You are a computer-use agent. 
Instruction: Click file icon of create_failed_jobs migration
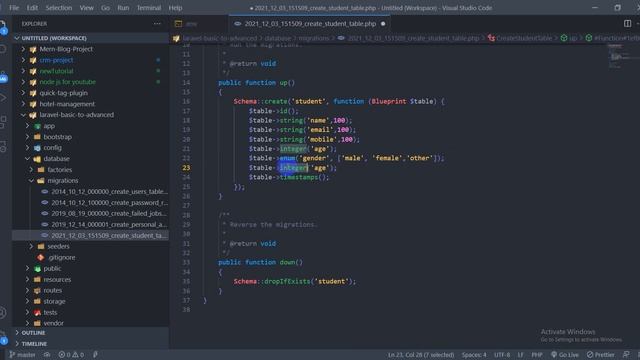44,213
